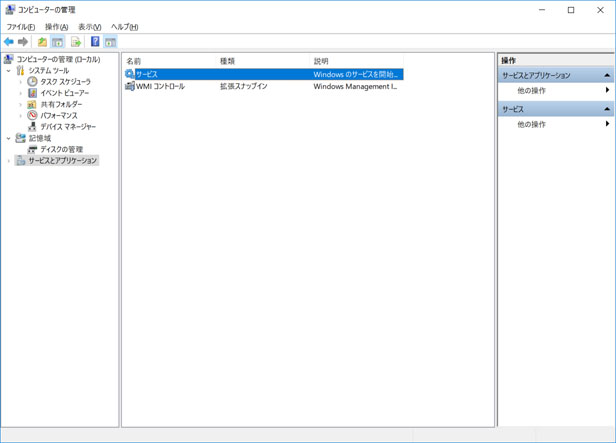616x443 pixels.
Task: Collapse the サービス actions section arrow
Action: point(607,109)
